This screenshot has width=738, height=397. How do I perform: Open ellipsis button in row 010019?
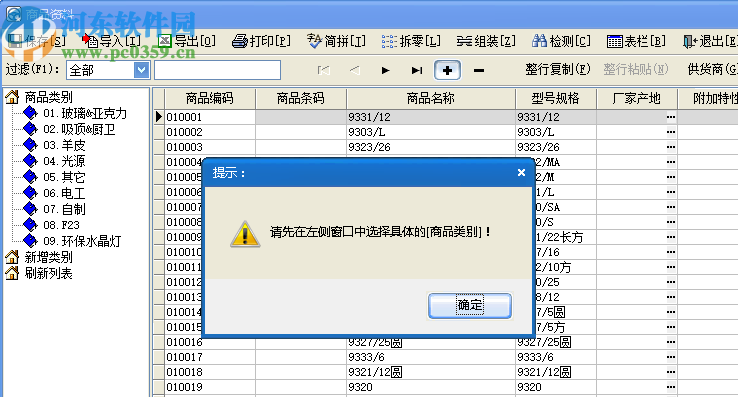[x=671, y=387]
